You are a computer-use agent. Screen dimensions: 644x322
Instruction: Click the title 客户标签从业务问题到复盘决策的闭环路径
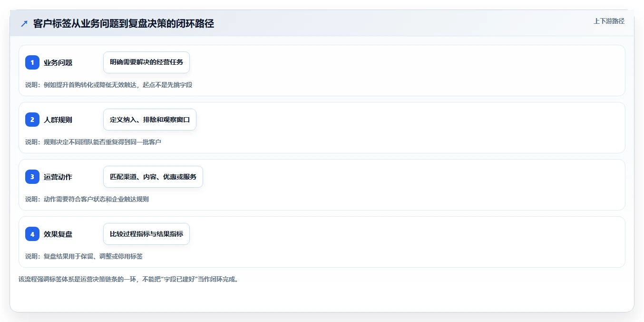(x=124, y=24)
